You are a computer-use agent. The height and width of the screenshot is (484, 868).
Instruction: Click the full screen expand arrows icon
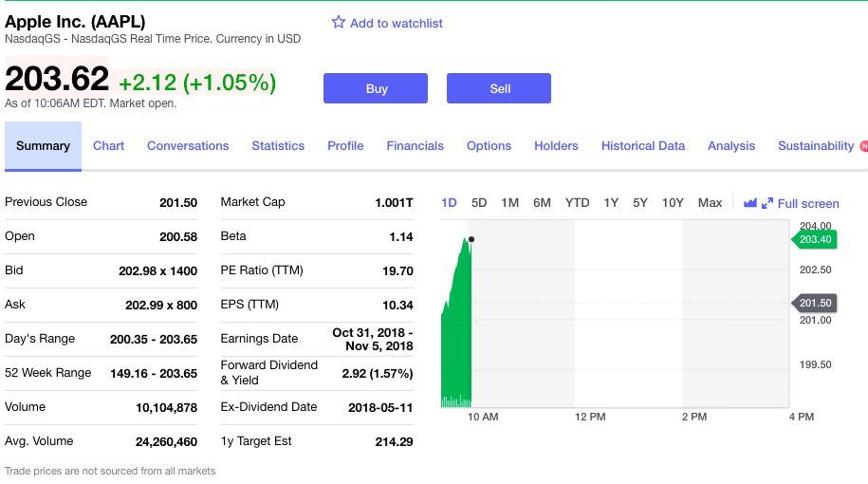[767, 203]
